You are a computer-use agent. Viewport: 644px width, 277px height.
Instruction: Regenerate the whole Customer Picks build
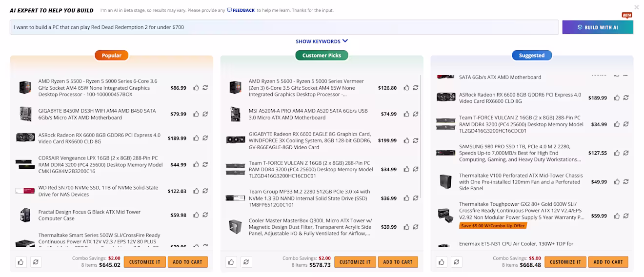point(246,262)
